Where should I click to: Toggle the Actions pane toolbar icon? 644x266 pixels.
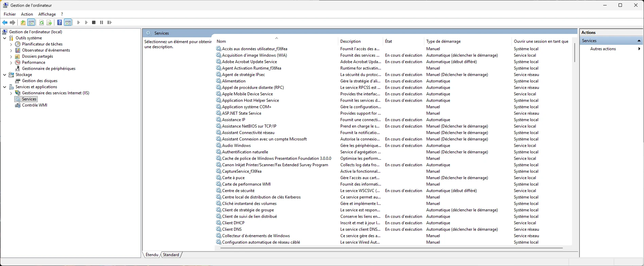[x=68, y=22]
